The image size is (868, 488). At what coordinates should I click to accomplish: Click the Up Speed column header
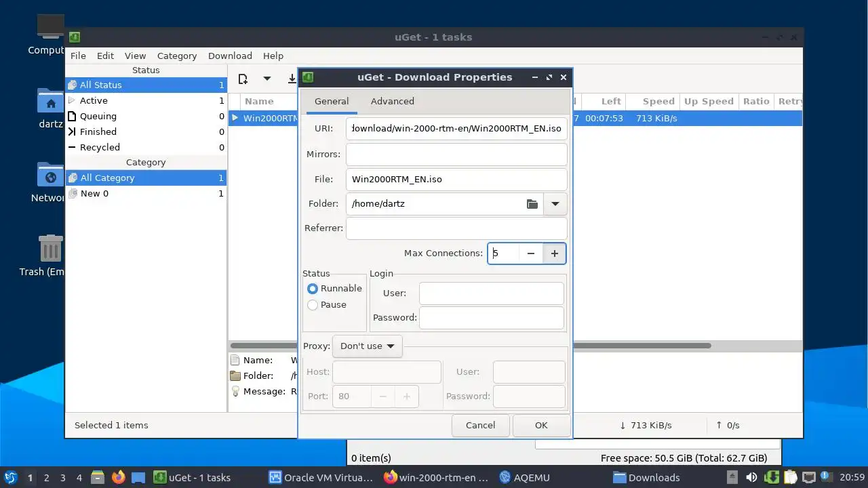point(709,102)
